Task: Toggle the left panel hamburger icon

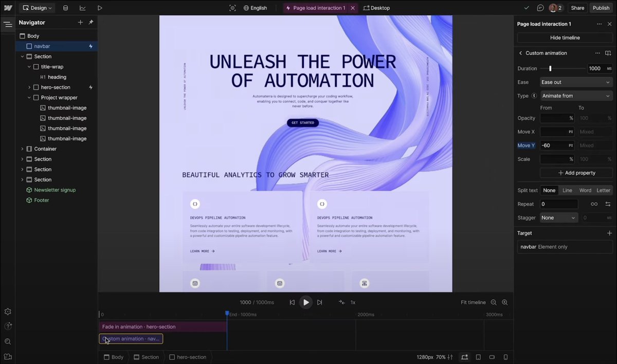Action: (x=7, y=24)
